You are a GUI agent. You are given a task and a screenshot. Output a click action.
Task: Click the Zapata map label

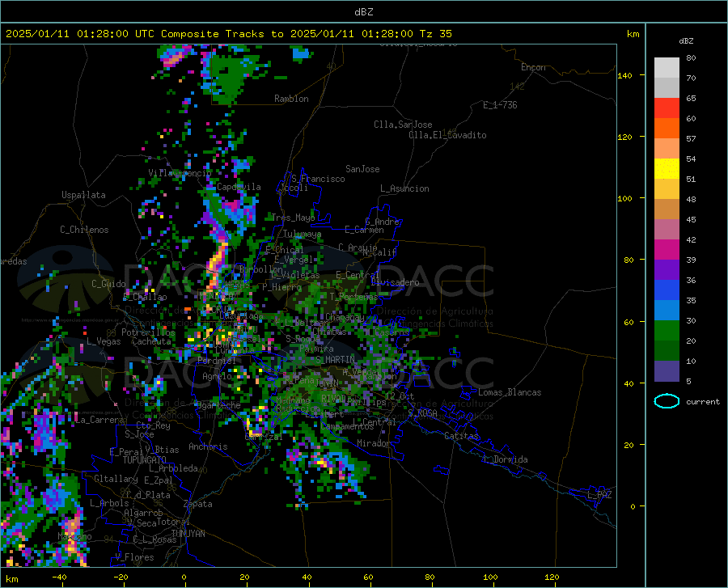pyautogui.click(x=198, y=504)
